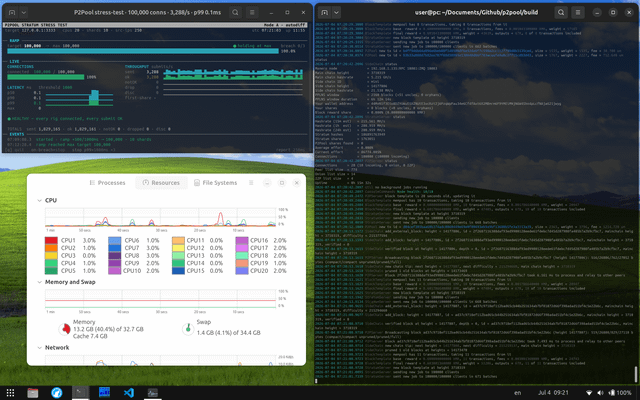640x400 pixels.
Task: Click the 'en' keyboard layout indicator
Action: pyautogui.click(x=518, y=393)
